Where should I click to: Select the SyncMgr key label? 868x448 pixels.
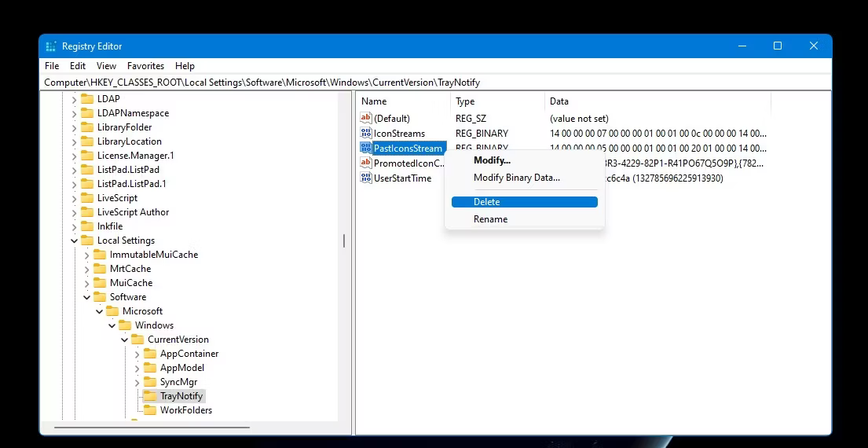click(179, 382)
